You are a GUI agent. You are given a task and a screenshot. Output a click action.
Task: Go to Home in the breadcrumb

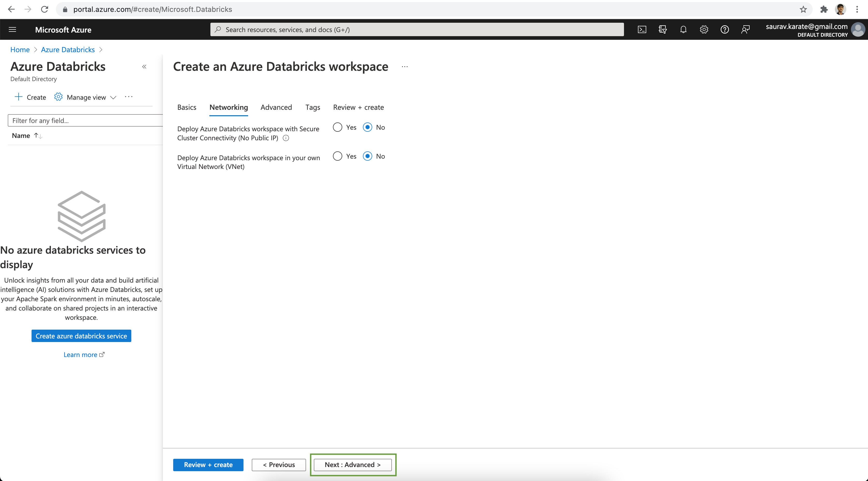tap(20, 50)
